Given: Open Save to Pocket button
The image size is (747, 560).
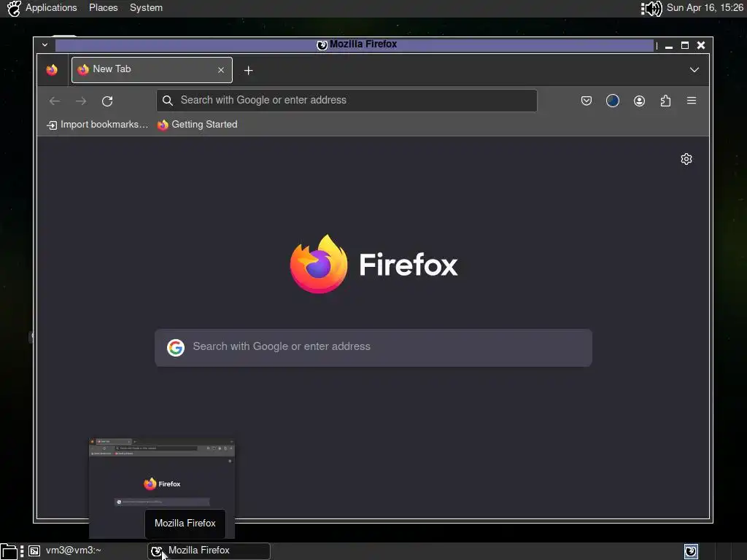Looking at the screenshot, I should (x=587, y=101).
